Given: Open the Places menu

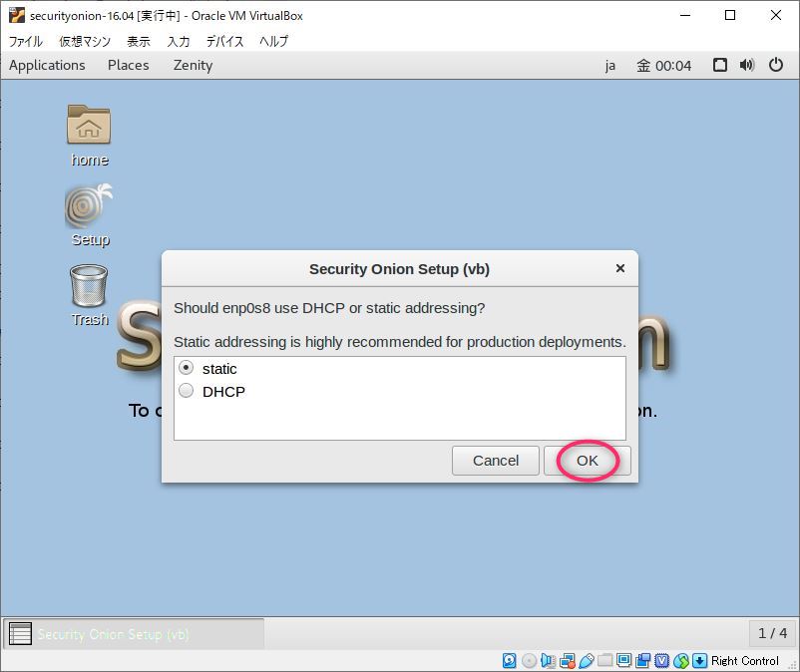Looking at the screenshot, I should [x=128, y=65].
